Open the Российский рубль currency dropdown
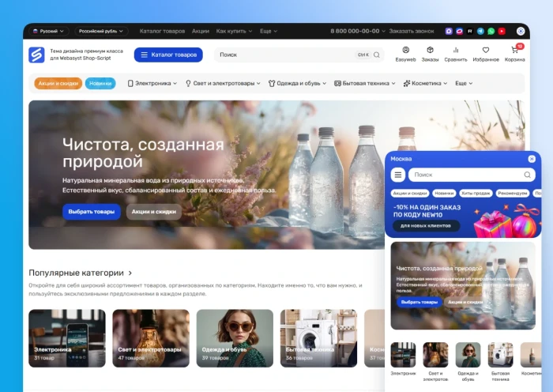This screenshot has width=553, height=392. point(101,31)
